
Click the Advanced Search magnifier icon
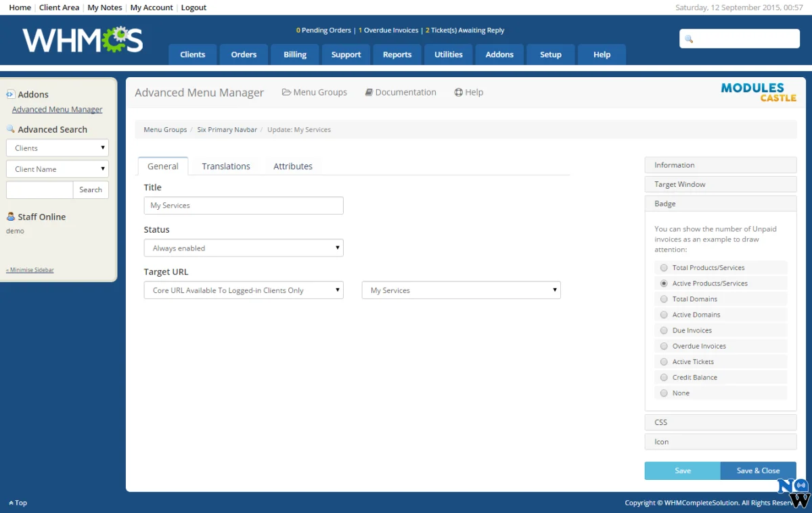(x=11, y=129)
